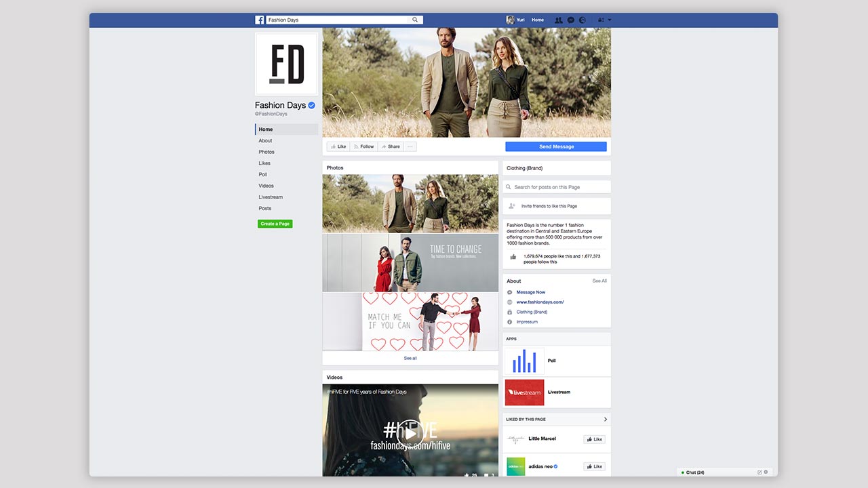Click the search magnifier icon in the top bar
The height and width of the screenshot is (488, 868).
(x=415, y=20)
